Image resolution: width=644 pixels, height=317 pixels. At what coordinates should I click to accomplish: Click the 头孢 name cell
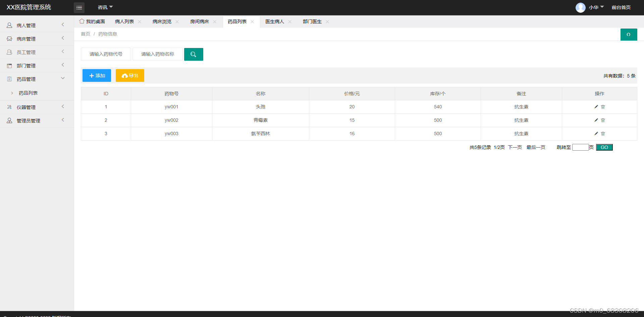pyautogui.click(x=261, y=107)
